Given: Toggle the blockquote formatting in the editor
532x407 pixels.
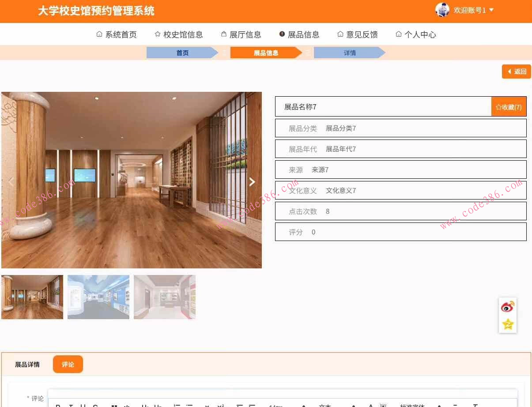Looking at the screenshot, I should point(113,405).
